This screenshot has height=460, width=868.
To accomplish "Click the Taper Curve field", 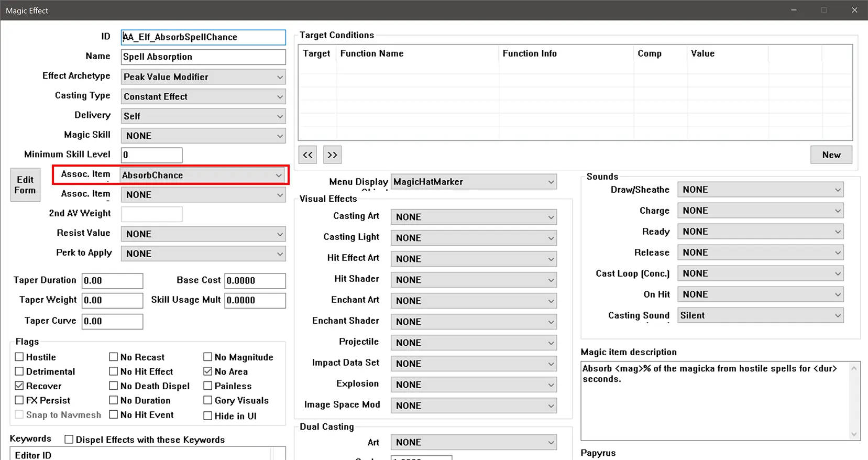I will coord(112,321).
